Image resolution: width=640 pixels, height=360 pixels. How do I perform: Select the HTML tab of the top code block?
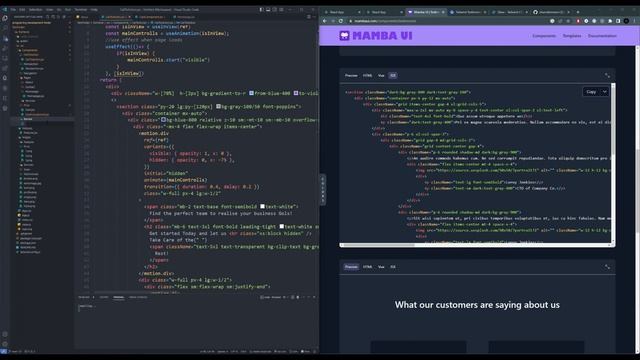point(367,76)
